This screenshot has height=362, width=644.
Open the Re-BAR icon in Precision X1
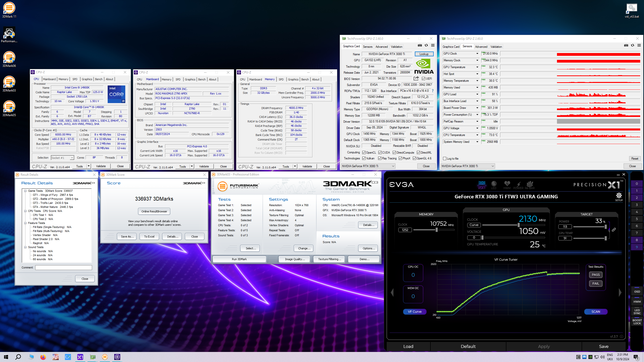point(530,185)
